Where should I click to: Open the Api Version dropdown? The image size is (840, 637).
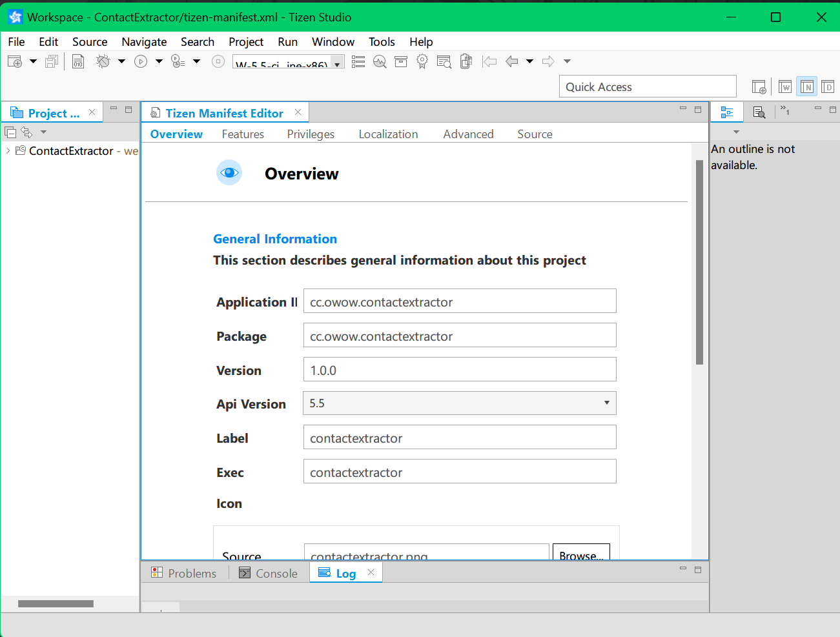coord(606,403)
